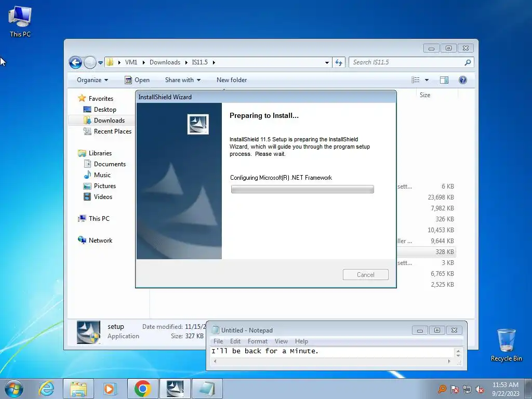Open the Windows Start button
Screen dimensions: 532x399
(x=14, y=389)
